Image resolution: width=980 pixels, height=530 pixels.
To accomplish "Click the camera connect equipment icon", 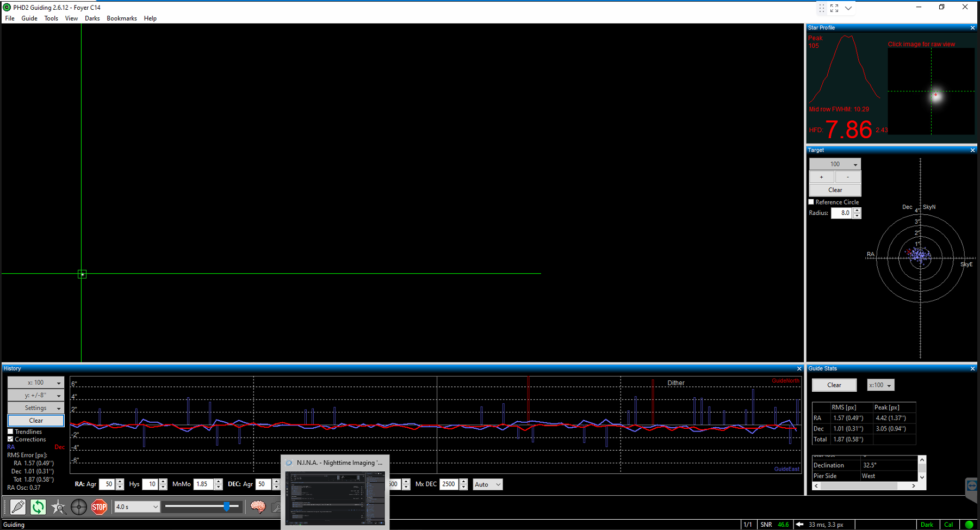I will coord(17,507).
